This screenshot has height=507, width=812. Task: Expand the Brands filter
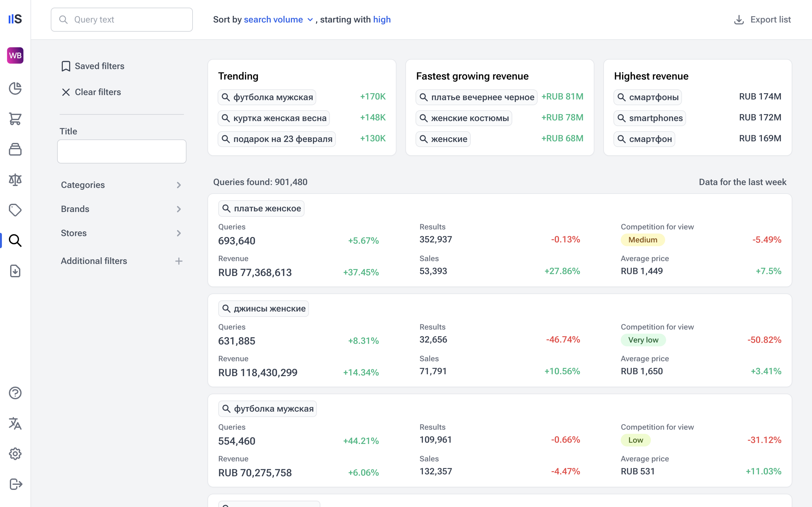point(121,209)
